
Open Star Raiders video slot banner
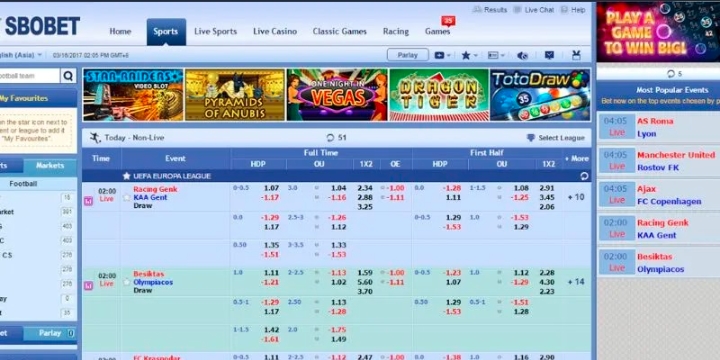point(133,95)
